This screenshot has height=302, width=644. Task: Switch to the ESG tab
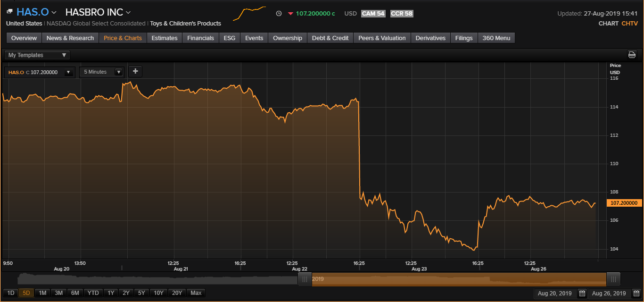coord(230,38)
